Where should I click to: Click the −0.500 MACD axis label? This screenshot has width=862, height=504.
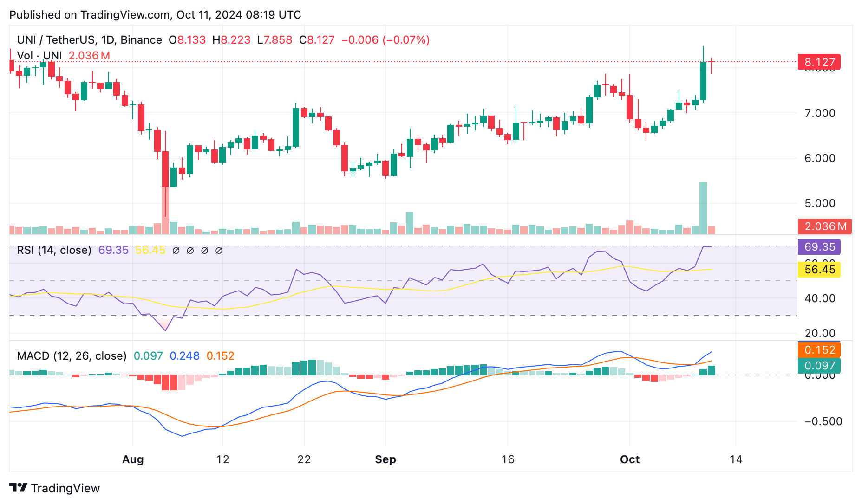[x=823, y=421]
